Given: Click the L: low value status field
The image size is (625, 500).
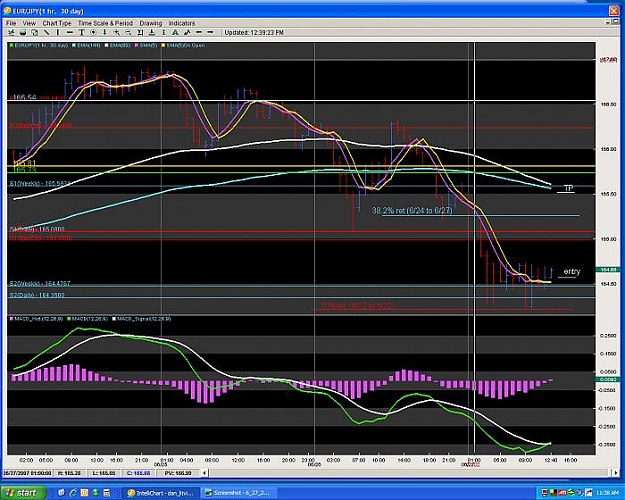Looking at the screenshot, I should (104, 473).
